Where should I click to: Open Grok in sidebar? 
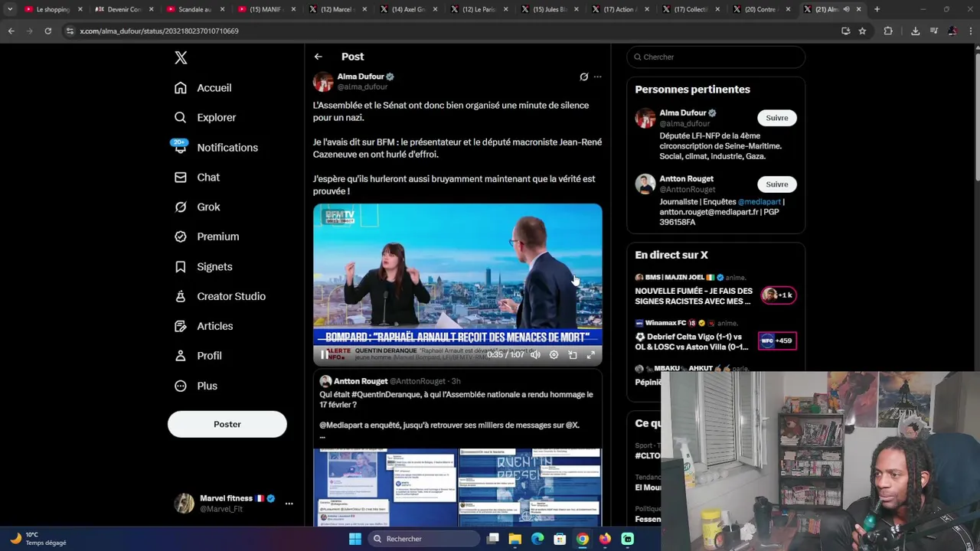197,207
